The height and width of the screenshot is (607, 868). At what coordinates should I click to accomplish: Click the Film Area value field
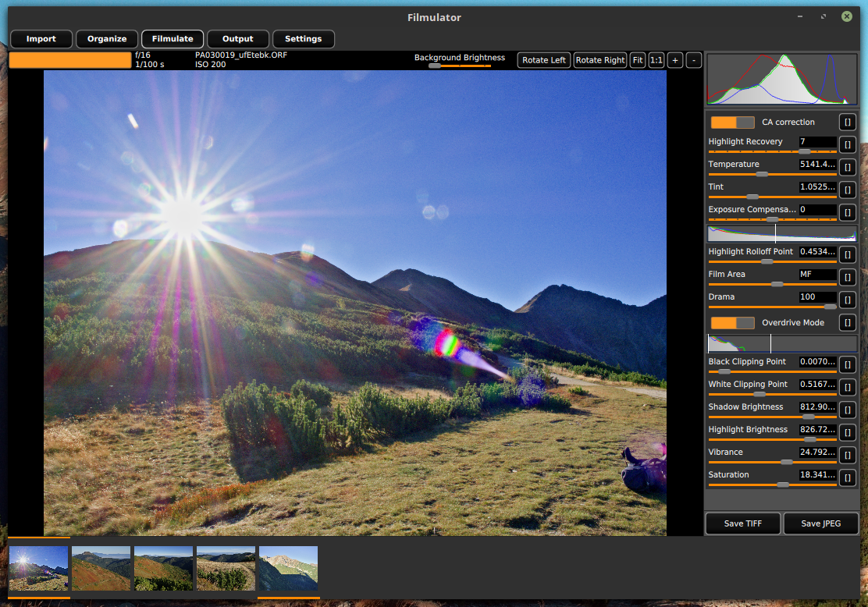click(x=817, y=275)
